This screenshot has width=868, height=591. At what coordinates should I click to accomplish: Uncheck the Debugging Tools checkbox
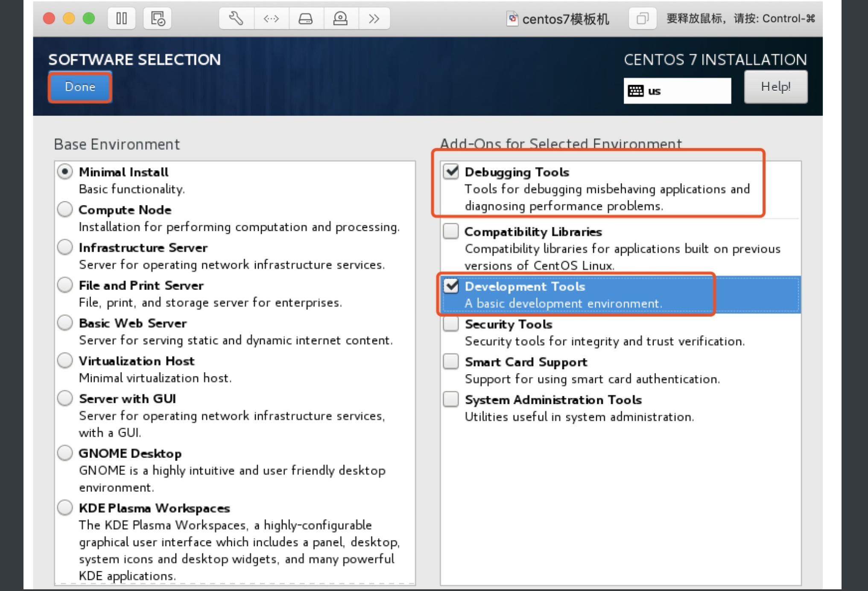[451, 172]
